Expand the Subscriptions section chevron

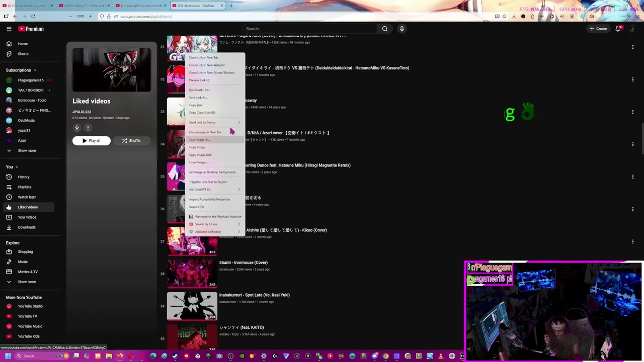coord(35,70)
